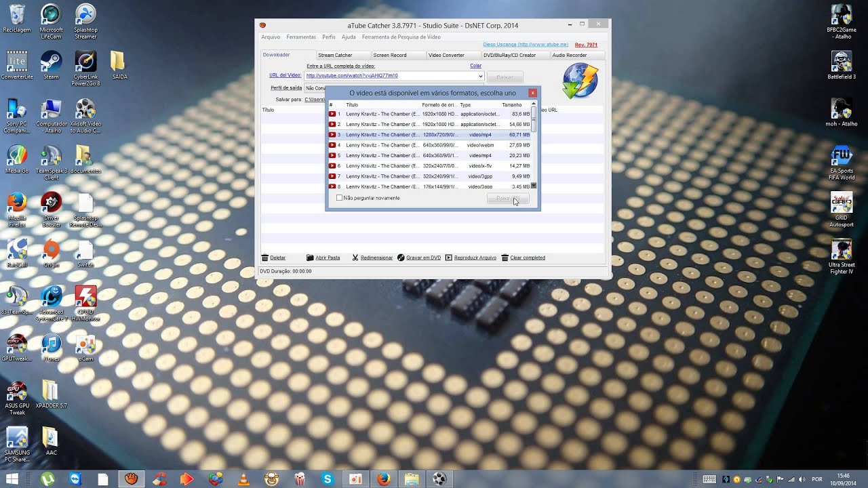The width and height of the screenshot is (868, 488).
Task: Open File Explorer from the taskbar
Action: click(x=412, y=479)
